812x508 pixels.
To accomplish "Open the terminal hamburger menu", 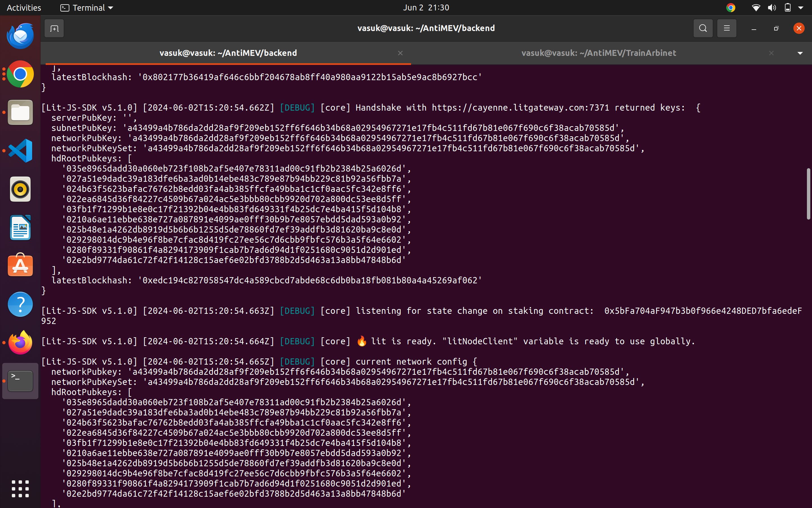I will coord(727,28).
